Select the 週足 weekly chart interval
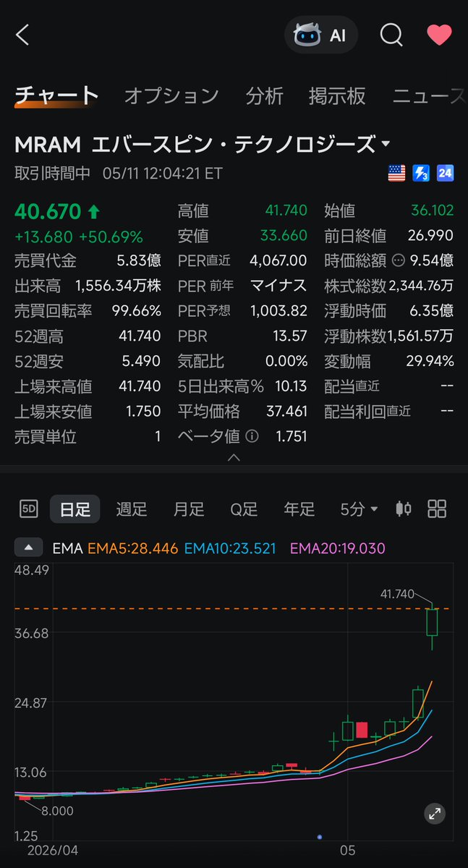Viewport: 468px width, 868px height. 132,509
